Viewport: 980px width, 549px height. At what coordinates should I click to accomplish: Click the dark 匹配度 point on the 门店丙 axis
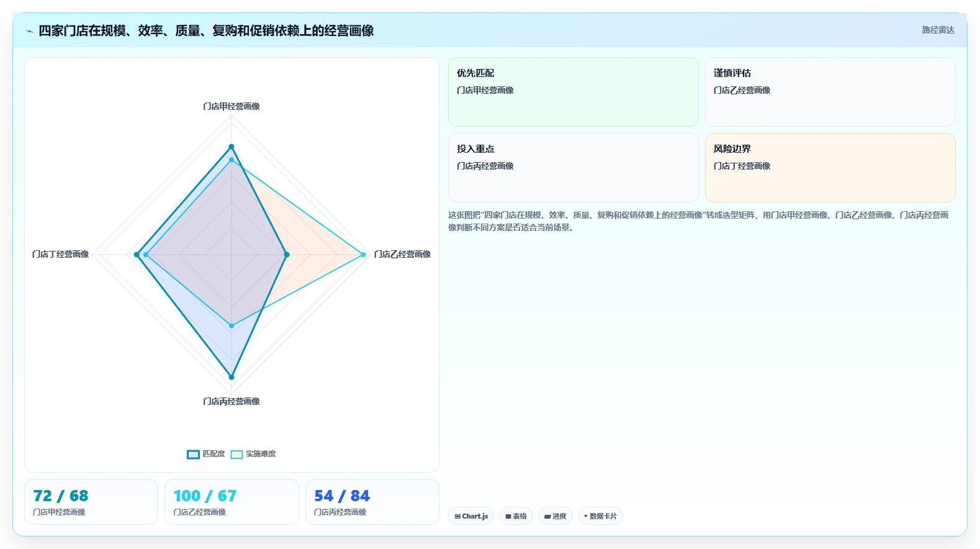[x=232, y=377]
